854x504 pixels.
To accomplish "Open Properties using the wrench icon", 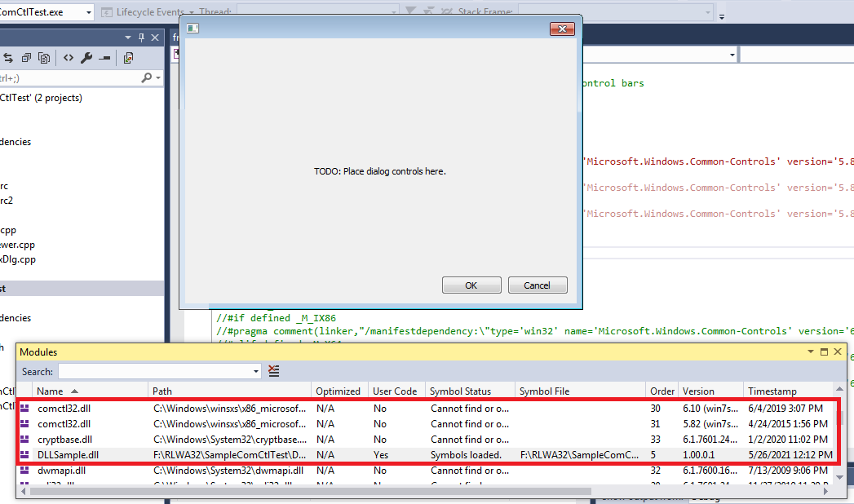I will [86, 58].
